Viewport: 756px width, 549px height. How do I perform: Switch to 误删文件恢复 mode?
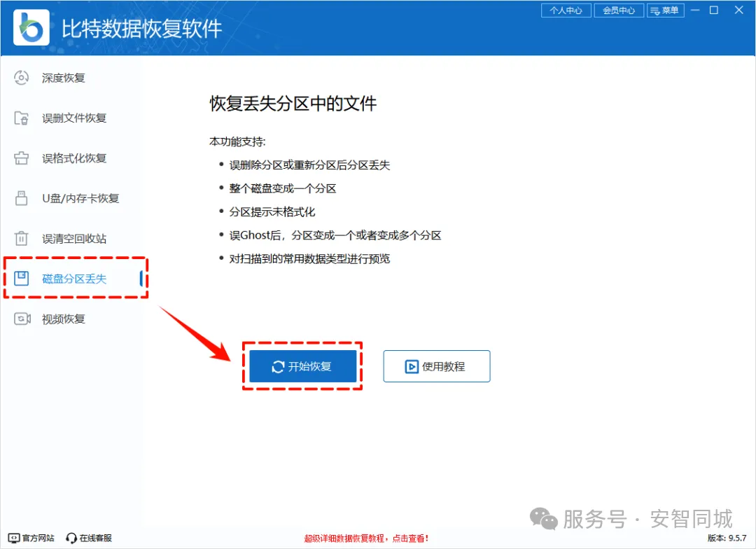(73, 118)
